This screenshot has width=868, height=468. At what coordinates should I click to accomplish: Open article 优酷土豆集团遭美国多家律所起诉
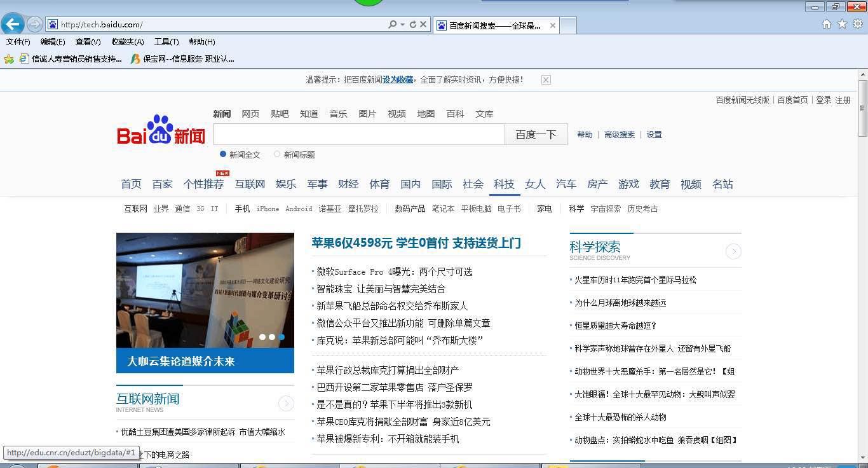pos(203,432)
